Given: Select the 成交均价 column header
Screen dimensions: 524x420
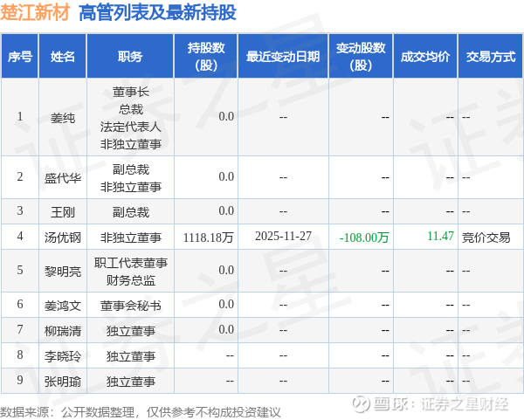Looking at the screenshot, I should click(425, 57).
